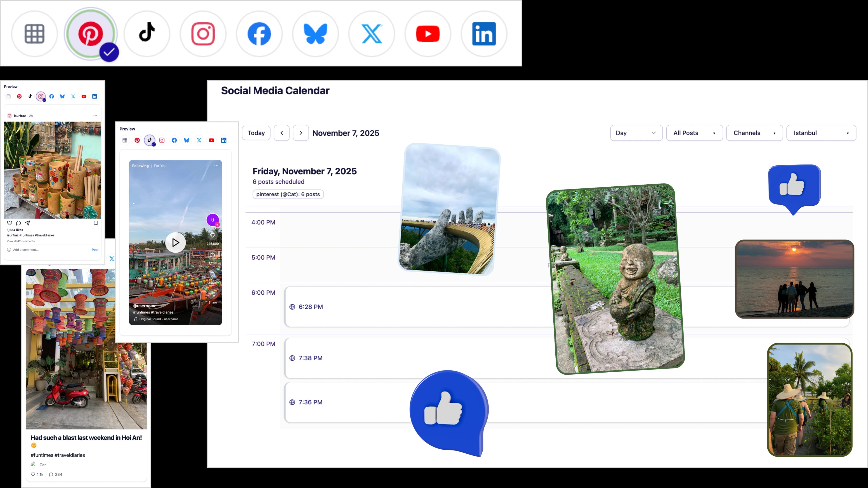The height and width of the screenshot is (488, 868).
Task: Select the Facebook channel icon at the top
Action: click(x=259, y=34)
